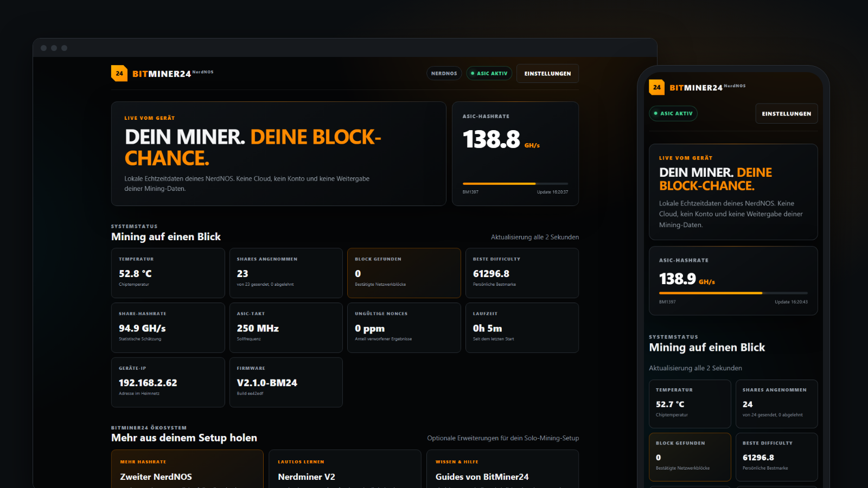Click the mobile TEMPERATUR card showing 52.7 °C
The height and width of the screenshot is (488, 868).
pyautogui.click(x=690, y=404)
